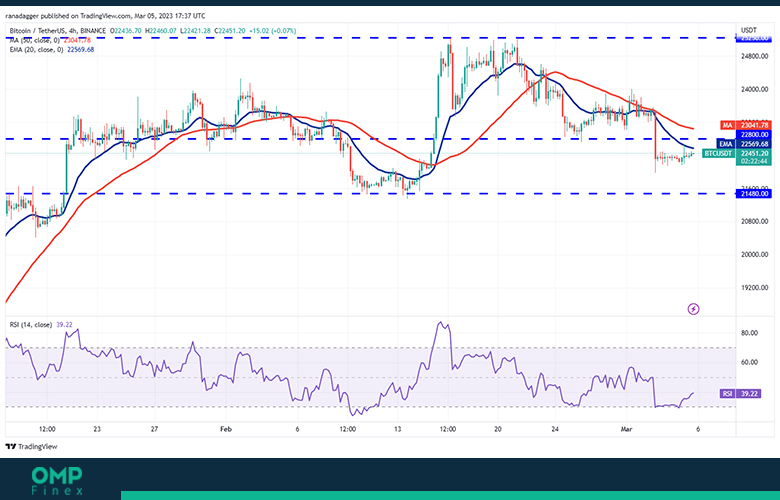Click the 19200.00 price axis label
The height and width of the screenshot is (500, 780).
coord(754,288)
